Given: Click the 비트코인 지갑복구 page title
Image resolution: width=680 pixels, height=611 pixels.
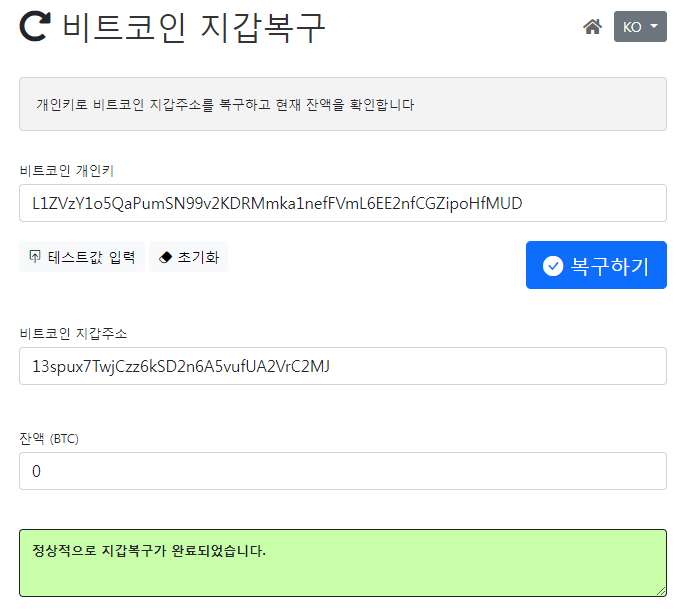Looking at the screenshot, I should [194, 28].
